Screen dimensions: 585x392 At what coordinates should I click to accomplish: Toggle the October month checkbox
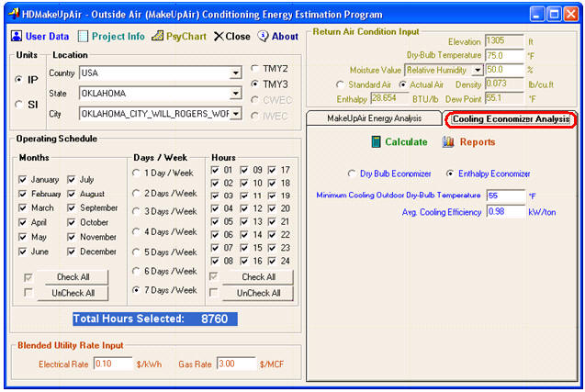point(72,223)
